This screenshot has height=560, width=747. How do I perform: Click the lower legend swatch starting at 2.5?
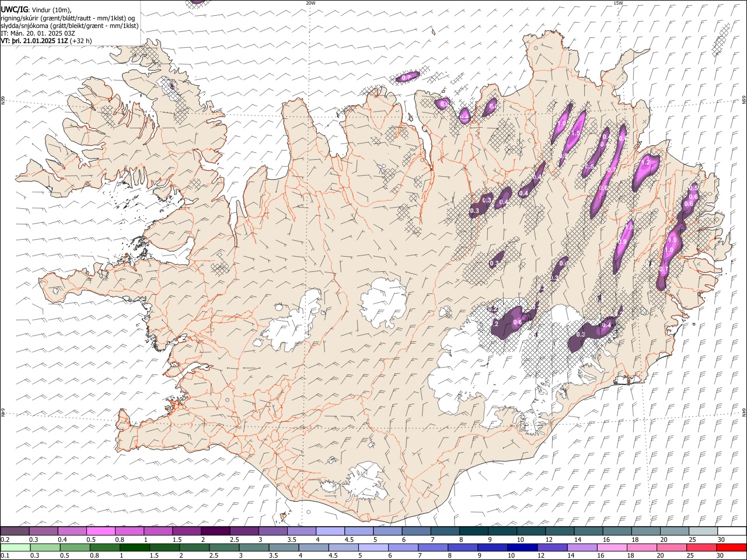point(224,548)
